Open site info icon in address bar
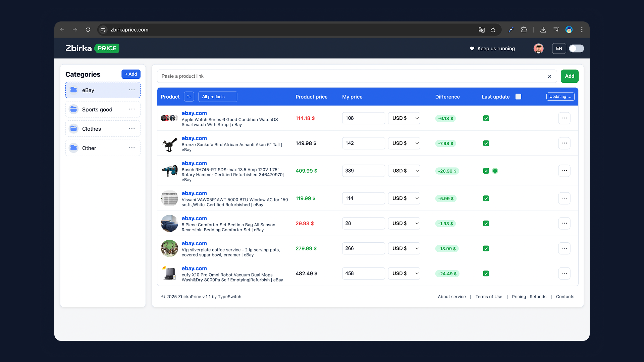Screen dimensions: 644x362 tap(103, 30)
